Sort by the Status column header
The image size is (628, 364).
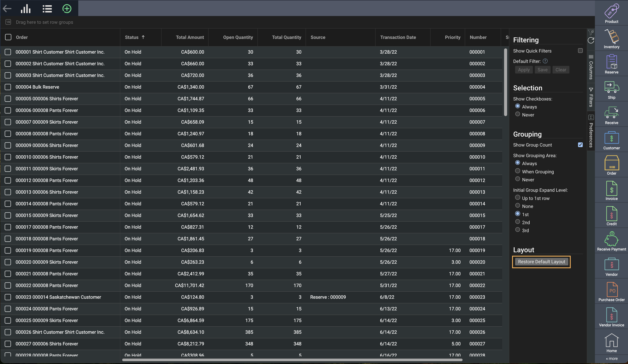(132, 37)
